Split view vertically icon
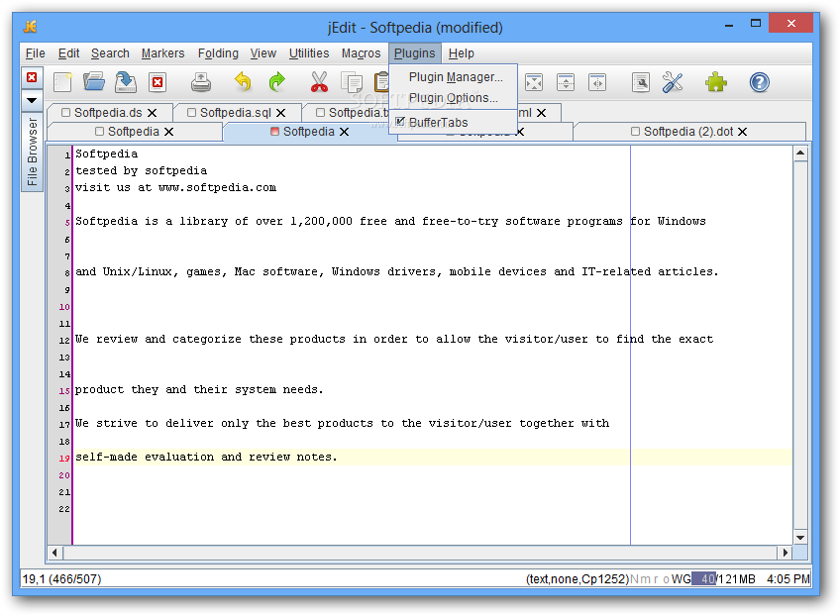Image resolution: width=840 pixels, height=616 pixels. pyautogui.click(x=596, y=82)
